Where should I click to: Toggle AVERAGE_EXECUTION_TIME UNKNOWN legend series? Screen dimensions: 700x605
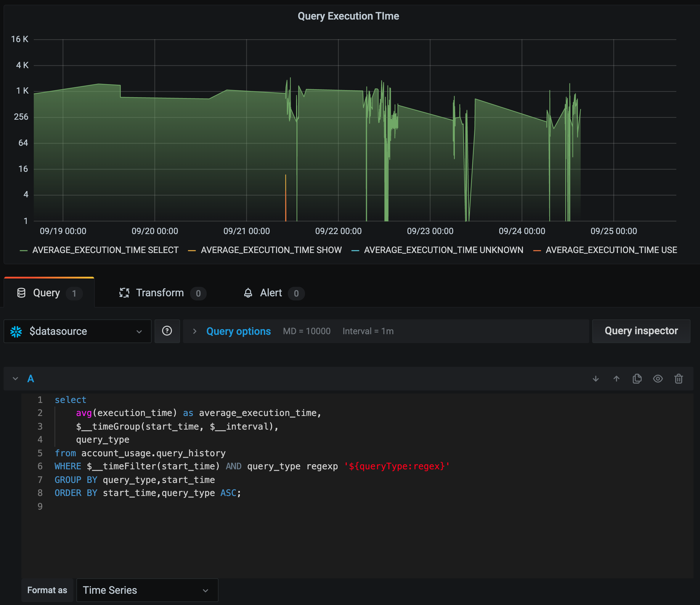click(x=444, y=250)
